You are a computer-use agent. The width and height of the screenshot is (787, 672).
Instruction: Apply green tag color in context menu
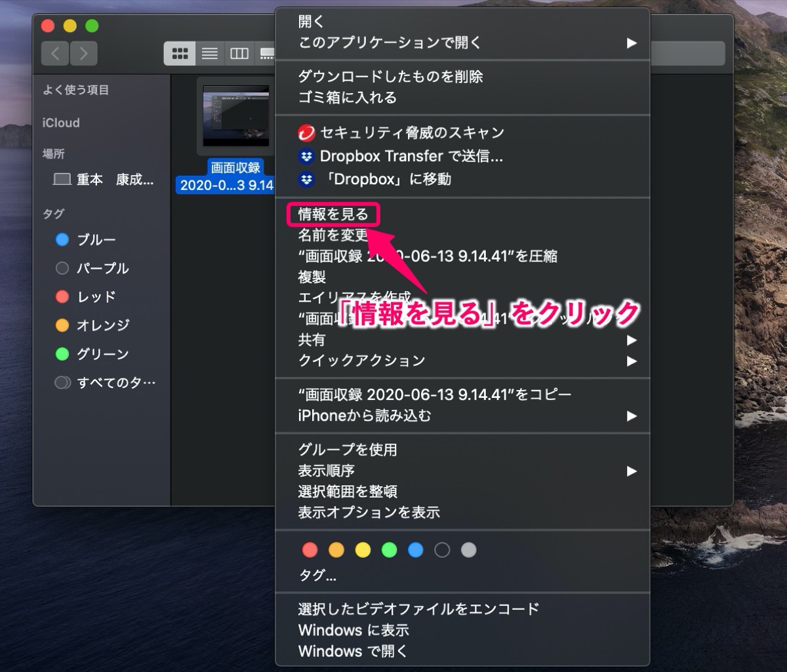coord(389,550)
